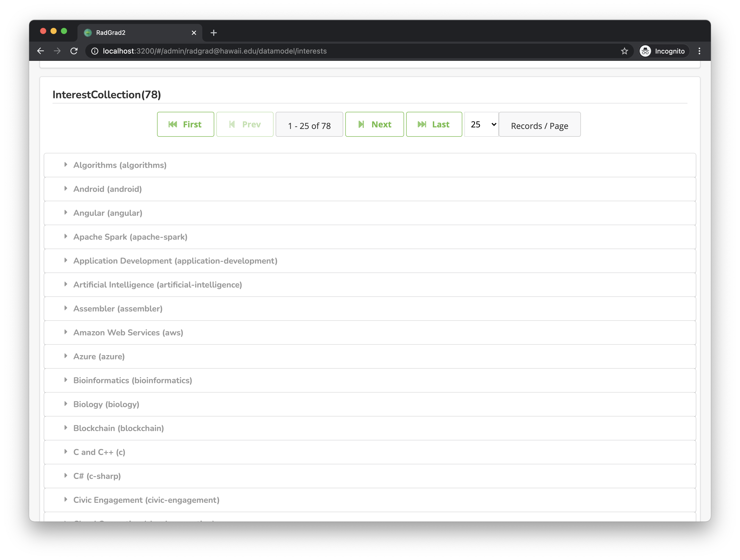Go back with the browser back arrow
Viewport: 740px width, 560px height.
[x=41, y=51]
